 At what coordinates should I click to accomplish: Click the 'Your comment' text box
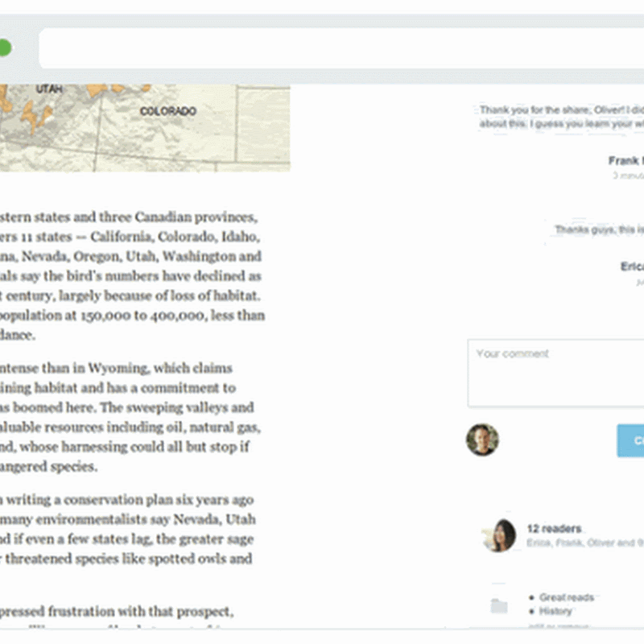[555, 373]
